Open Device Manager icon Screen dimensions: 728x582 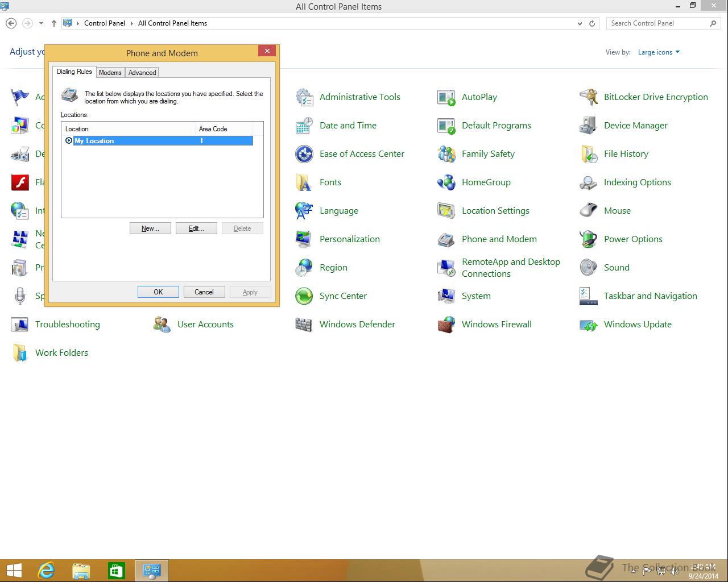click(589, 126)
